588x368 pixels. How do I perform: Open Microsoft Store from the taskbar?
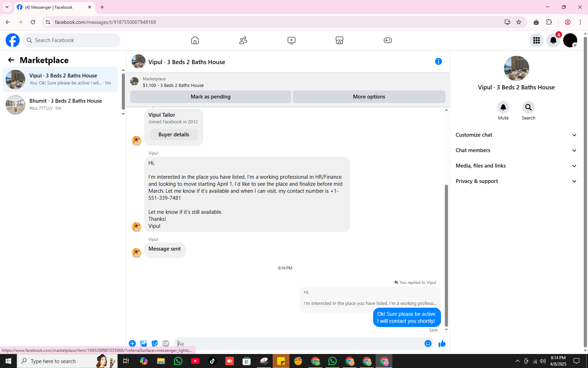coord(247,361)
